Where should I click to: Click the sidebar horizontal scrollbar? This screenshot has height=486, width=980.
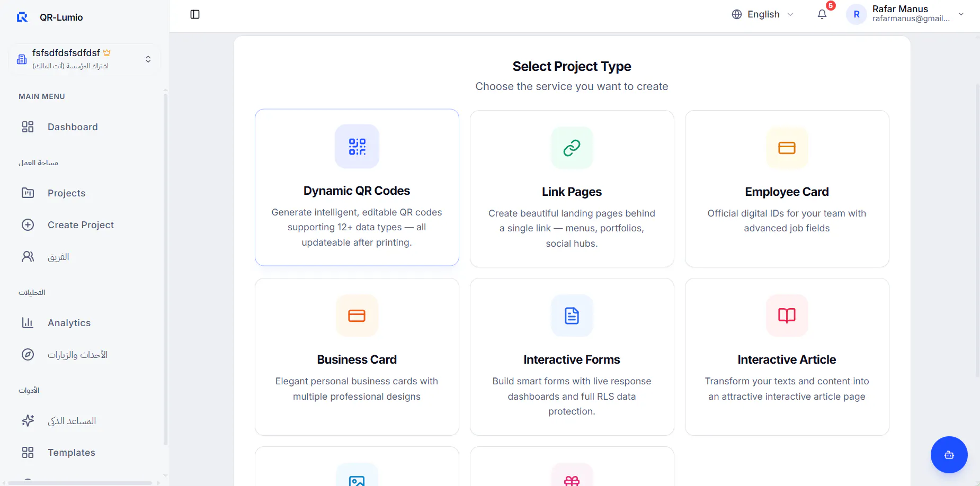[79, 483]
